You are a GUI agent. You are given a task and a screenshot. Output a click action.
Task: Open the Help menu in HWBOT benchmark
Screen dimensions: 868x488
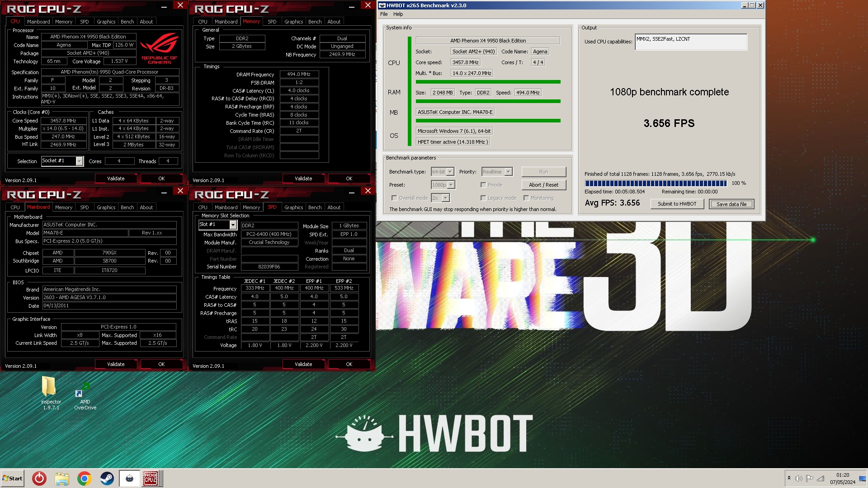tap(398, 14)
